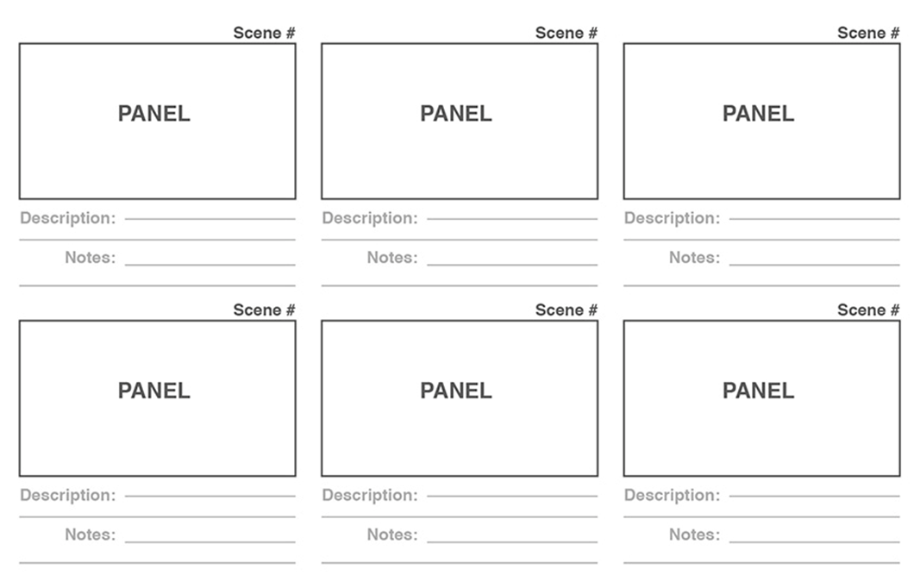Image resolution: width=920 pixels, height=588 pixels.
Task: Click Description field under bottom-left panel
Action: (x=210, y=495)
